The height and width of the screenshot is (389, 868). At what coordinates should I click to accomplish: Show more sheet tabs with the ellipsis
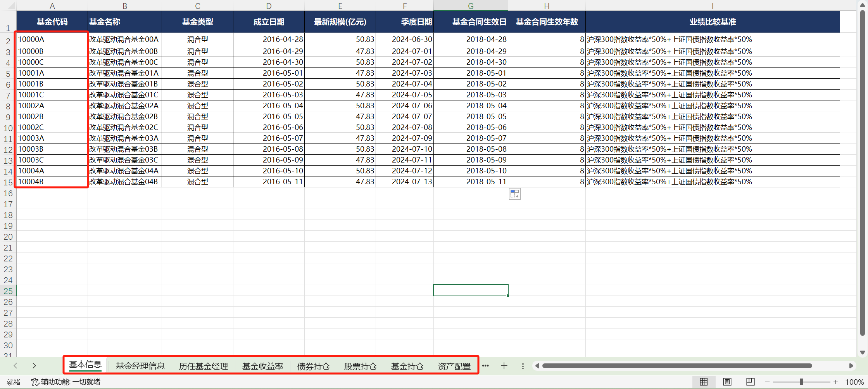(485, 366)
